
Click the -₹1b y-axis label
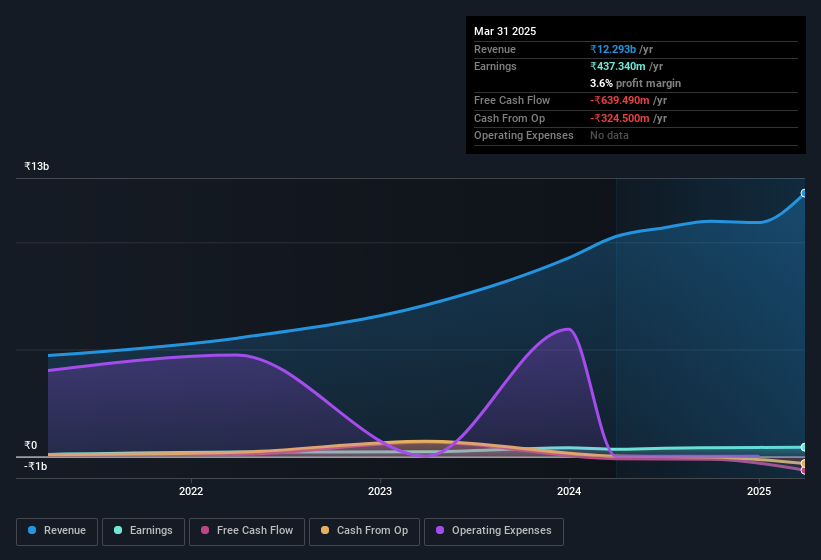pos(35,466)
